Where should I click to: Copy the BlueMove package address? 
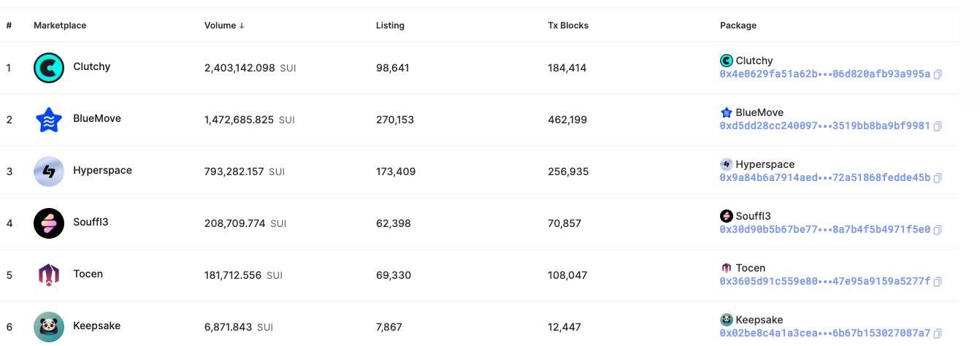(938, 126)
